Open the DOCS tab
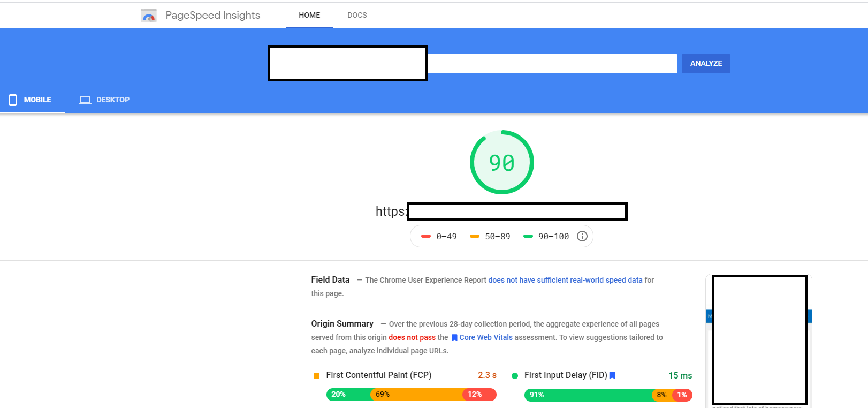Screen dimensions: 868x408 tap(357, 15)
